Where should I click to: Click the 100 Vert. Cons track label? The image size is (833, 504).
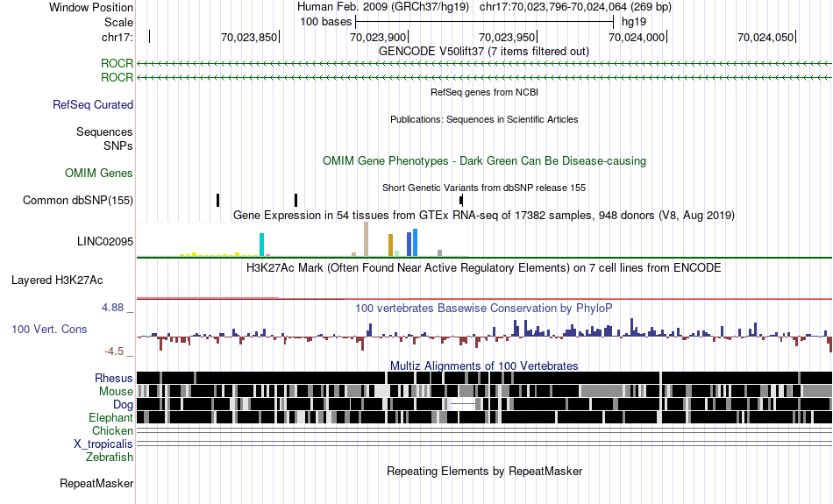coord(49,330)
